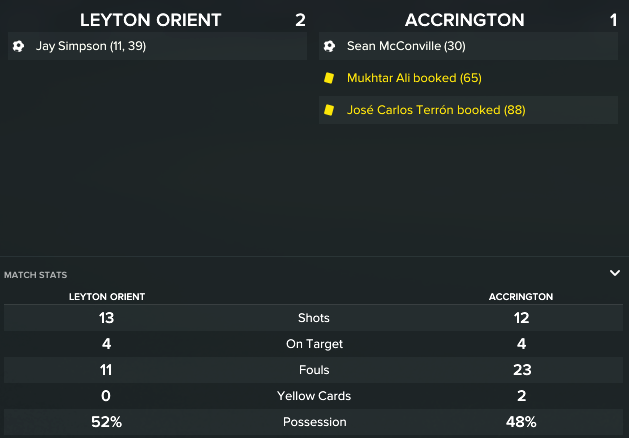Select the Possession stat row label
Screen dimensions: 629x438
[x=314, y=422]
